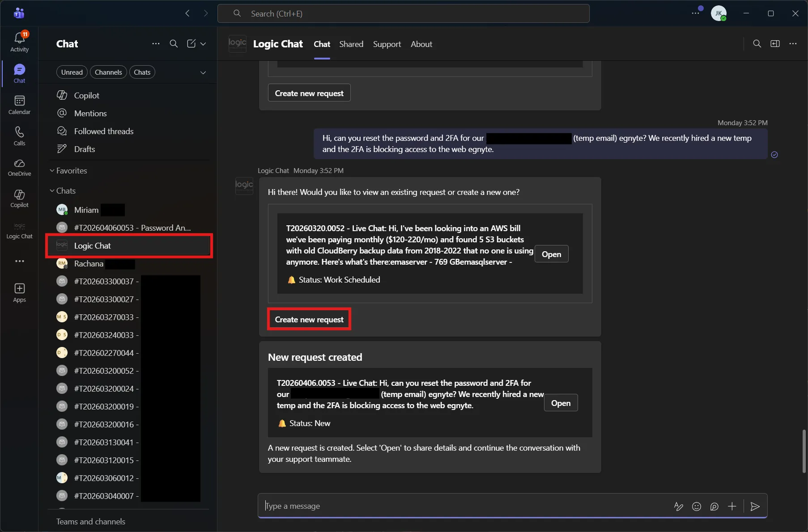Open more options in chat header
Screen dimensions: 808x532
[x=793, y=44]
